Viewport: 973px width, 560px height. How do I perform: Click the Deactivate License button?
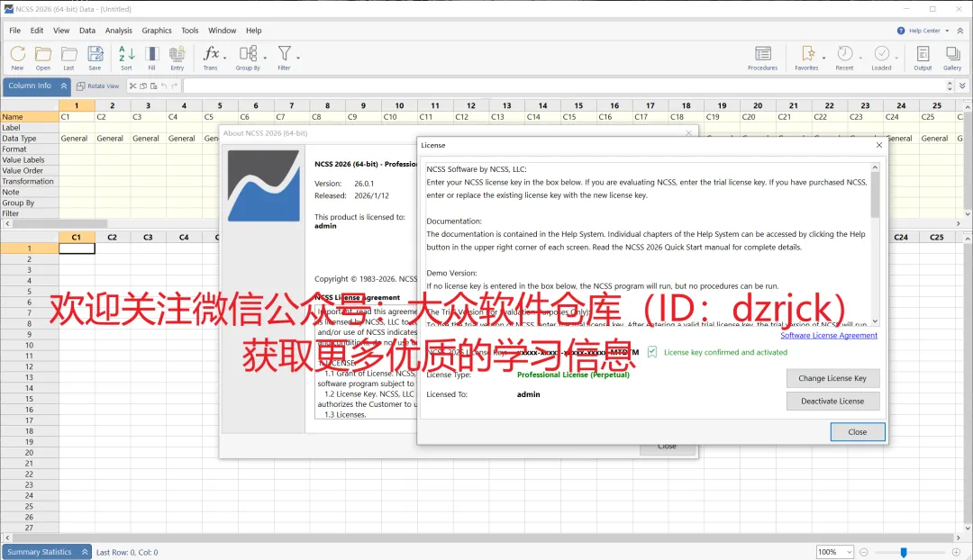832,402
